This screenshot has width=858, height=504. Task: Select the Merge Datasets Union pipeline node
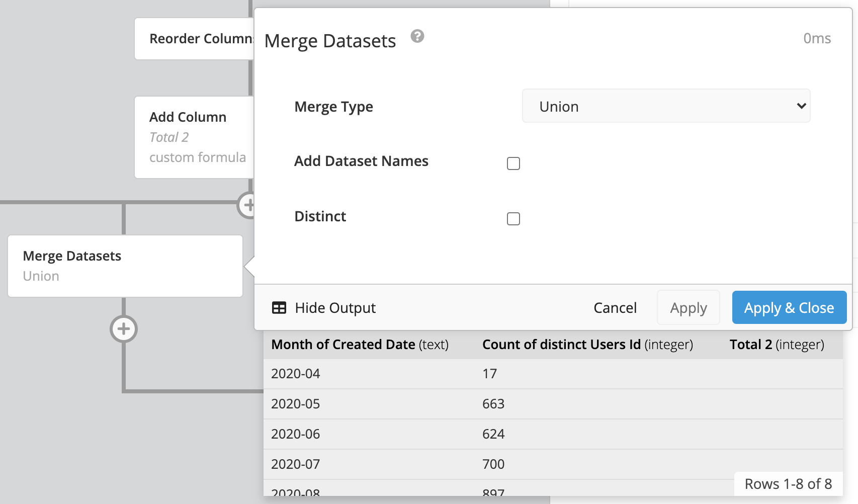tap(125, 266)
